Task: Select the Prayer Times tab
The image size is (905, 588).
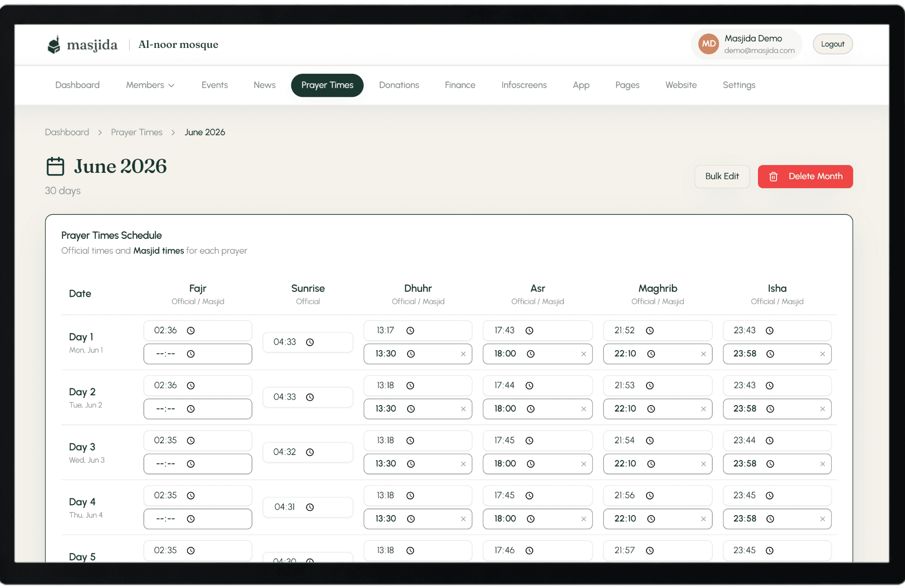Action: click(327, 85)
